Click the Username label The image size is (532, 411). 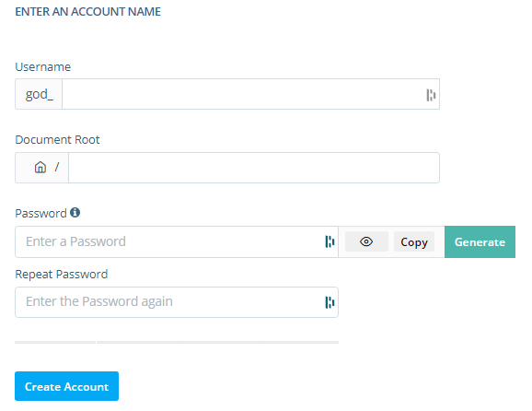click(x=42, y=67)
